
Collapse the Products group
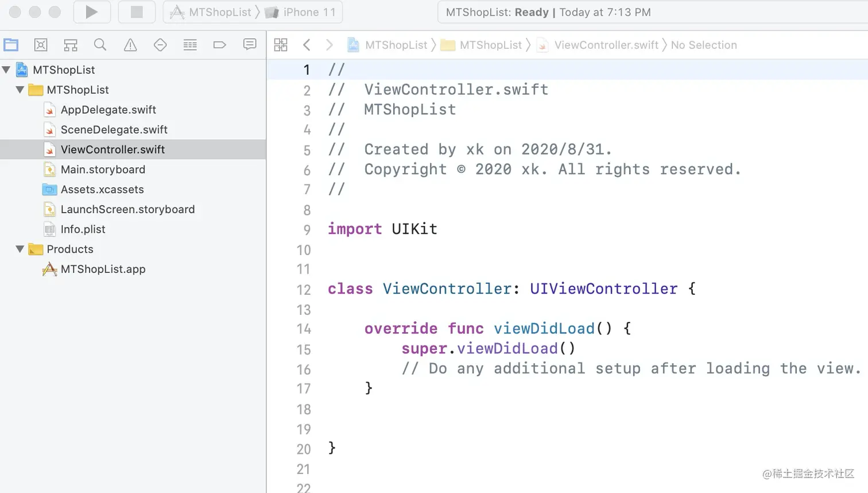pos(20,249)
